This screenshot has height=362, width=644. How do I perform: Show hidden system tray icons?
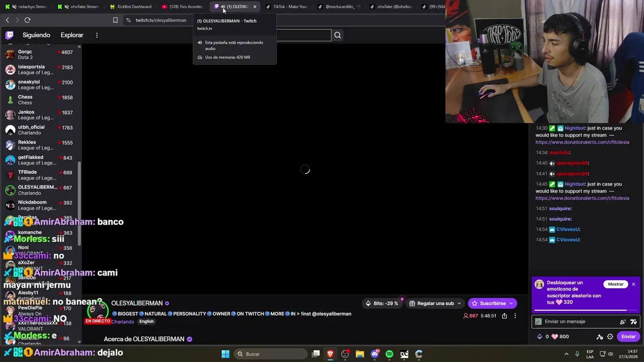click(x=566, y=354)
